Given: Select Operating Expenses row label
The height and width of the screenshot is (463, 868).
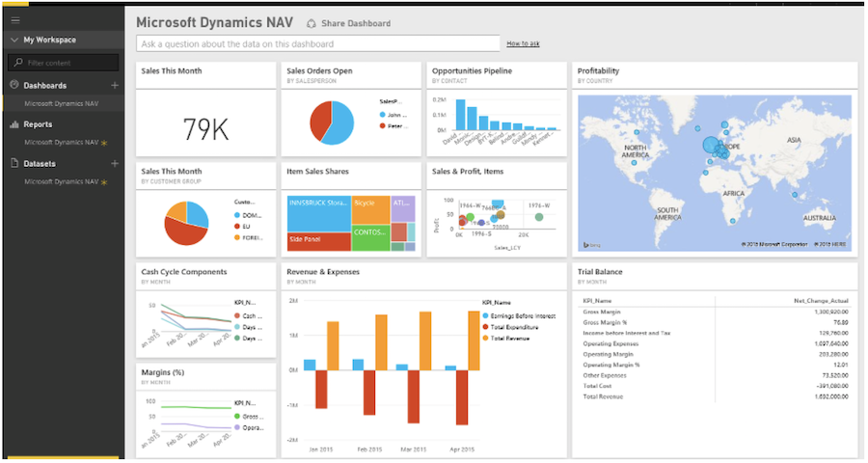Looking at the screenshot, I should pyautogui.click(x=610, y=343).
